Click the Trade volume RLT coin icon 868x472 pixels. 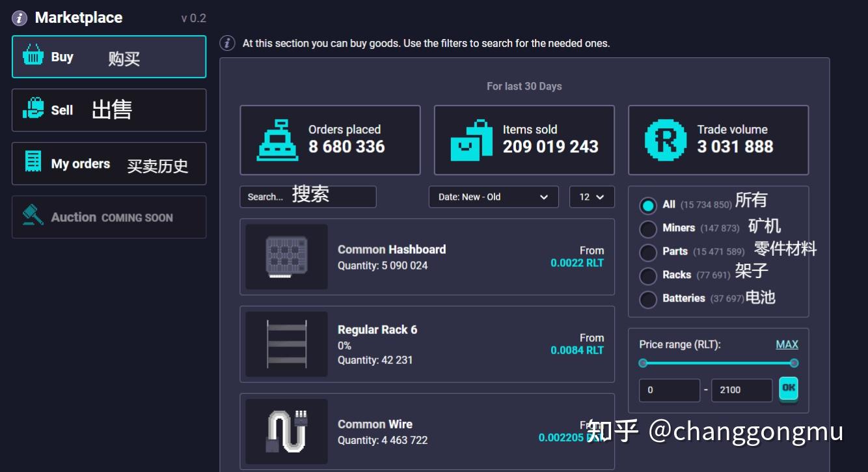[664, 139]
